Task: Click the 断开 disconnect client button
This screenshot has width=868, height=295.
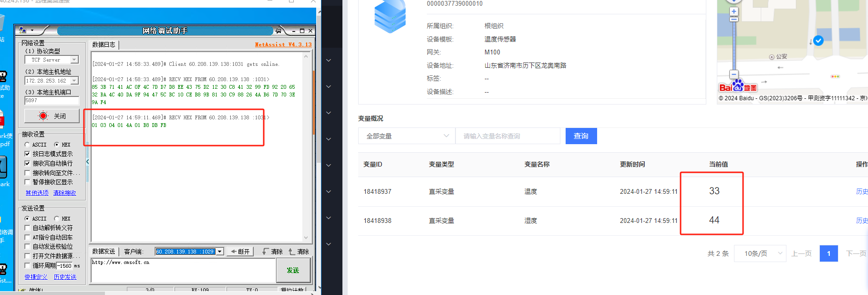Action: click(240, 252)
